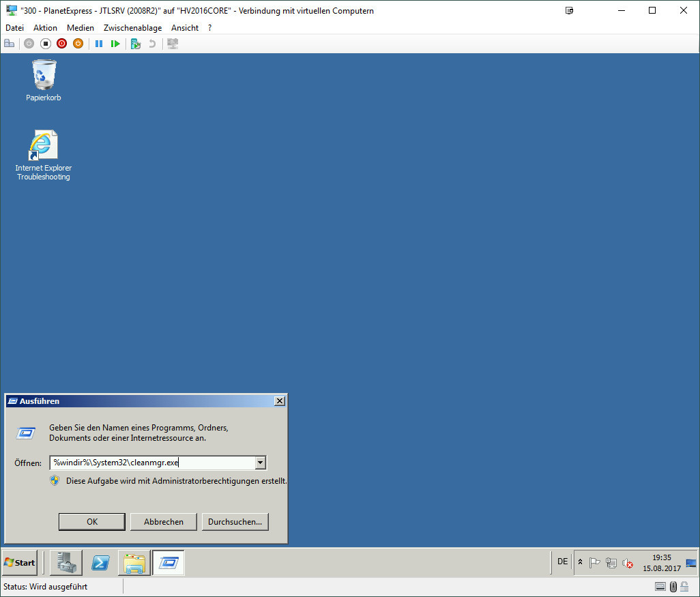
Task: Shut down the VM using the red power icon
Action: click(62, 44)
